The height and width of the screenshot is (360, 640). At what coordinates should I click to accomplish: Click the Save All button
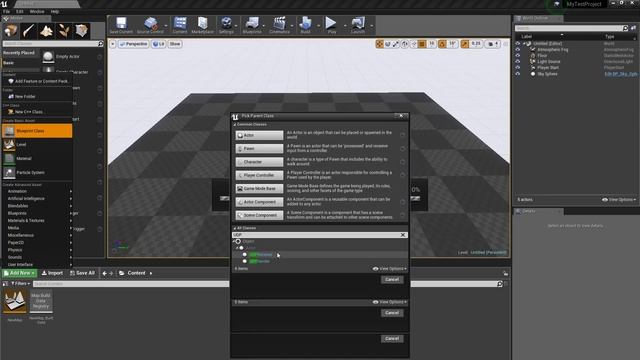click(82, 273)
